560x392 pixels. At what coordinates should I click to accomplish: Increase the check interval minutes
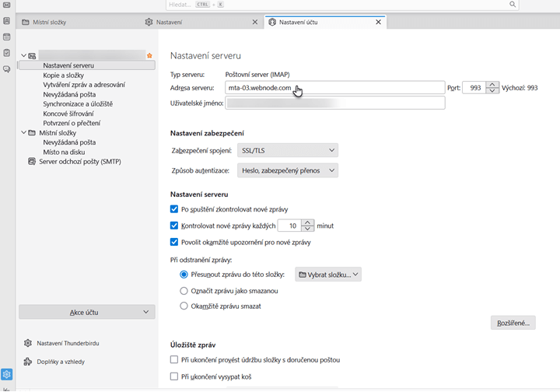(307, 222)
